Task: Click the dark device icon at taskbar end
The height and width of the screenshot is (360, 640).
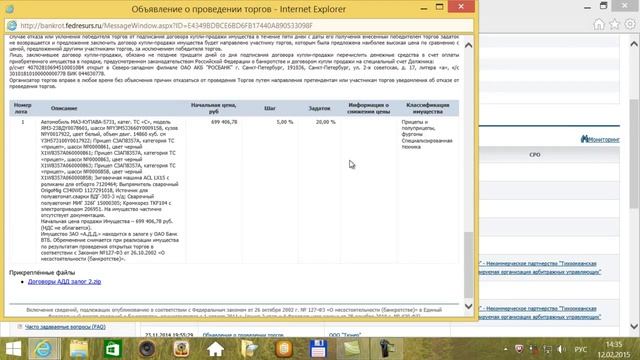Action: click(x=385, y=349)
